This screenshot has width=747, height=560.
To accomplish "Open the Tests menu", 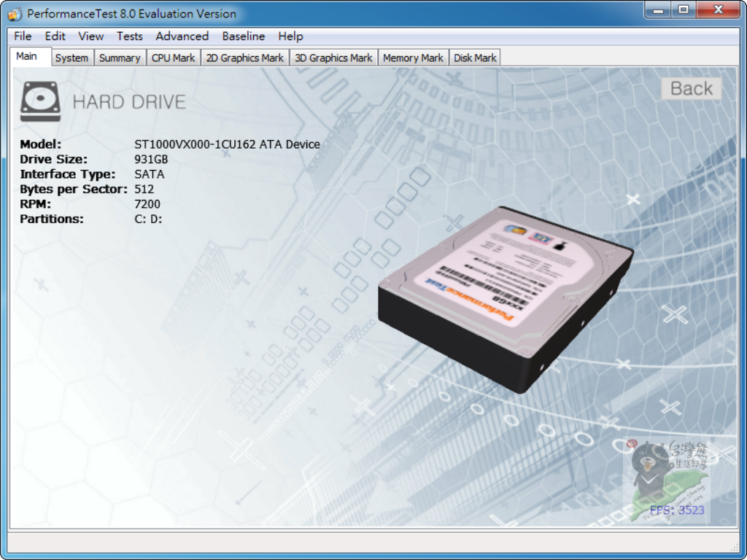I will tap(130, 36).
